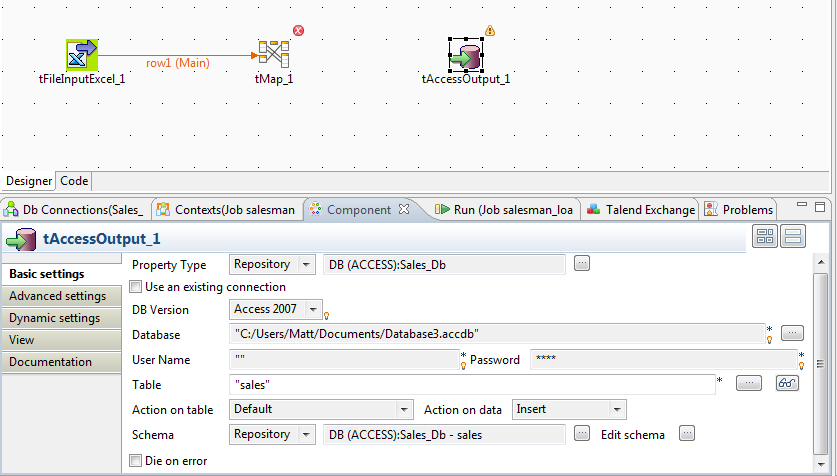Screen dimensions: 837x476
Task: Close the Component tab with its X
Action: (x=404, y=209)
